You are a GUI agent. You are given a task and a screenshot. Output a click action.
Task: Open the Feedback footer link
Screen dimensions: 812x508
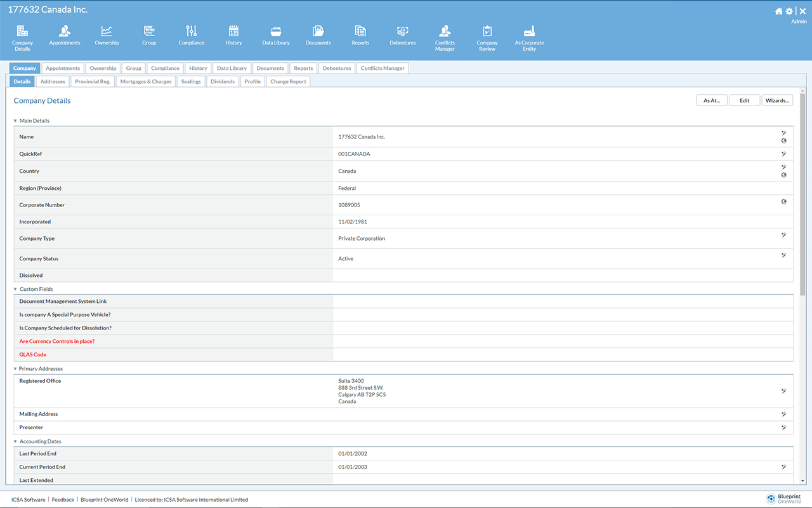pyautogui.click(x=63, y=500)
